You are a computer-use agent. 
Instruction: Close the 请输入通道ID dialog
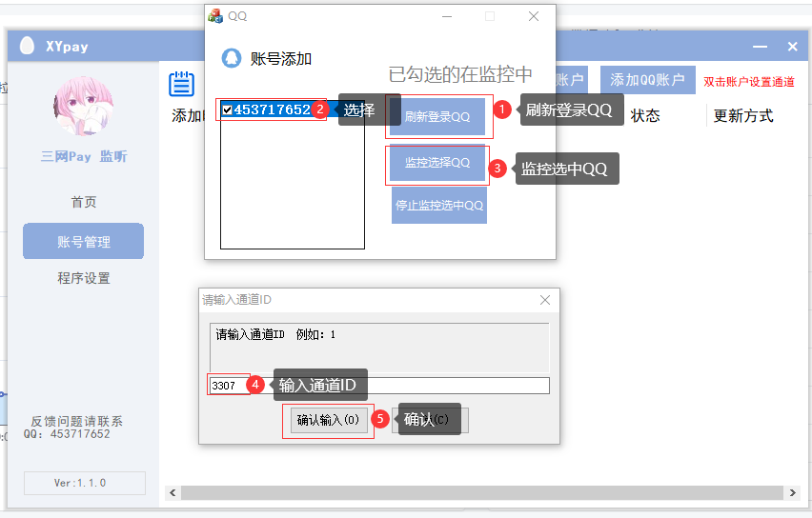pyautogui.click(x=545, y=300)
